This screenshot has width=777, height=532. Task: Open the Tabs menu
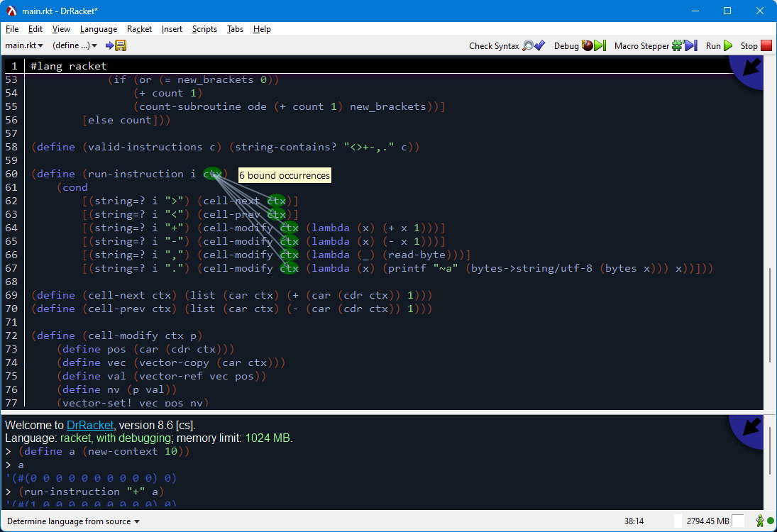point(235,29)
